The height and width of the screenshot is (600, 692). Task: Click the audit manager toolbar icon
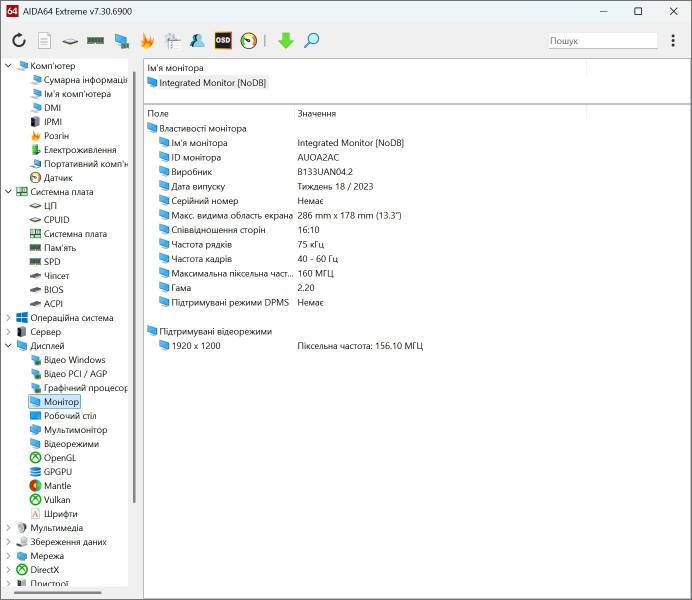173,41
